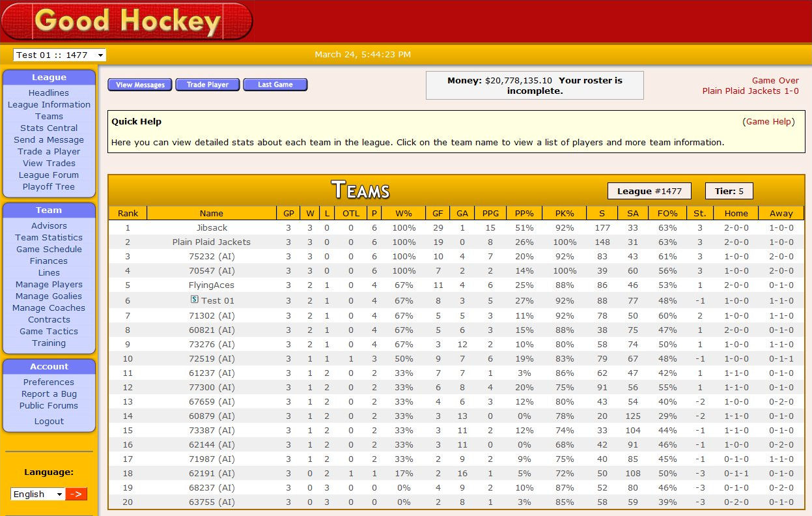Open the Game Help link
This screenshot has width=812, height=516.
click(x=768, y=122)
